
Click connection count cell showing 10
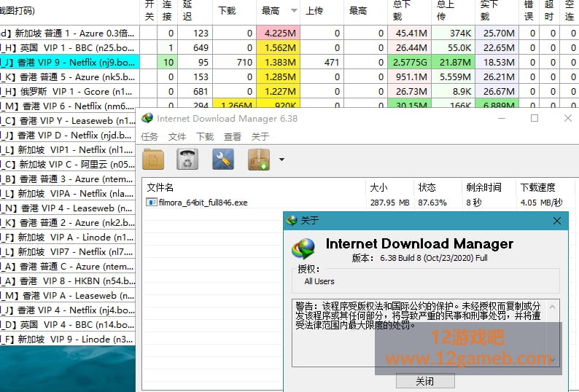click(x=167, y=63)
